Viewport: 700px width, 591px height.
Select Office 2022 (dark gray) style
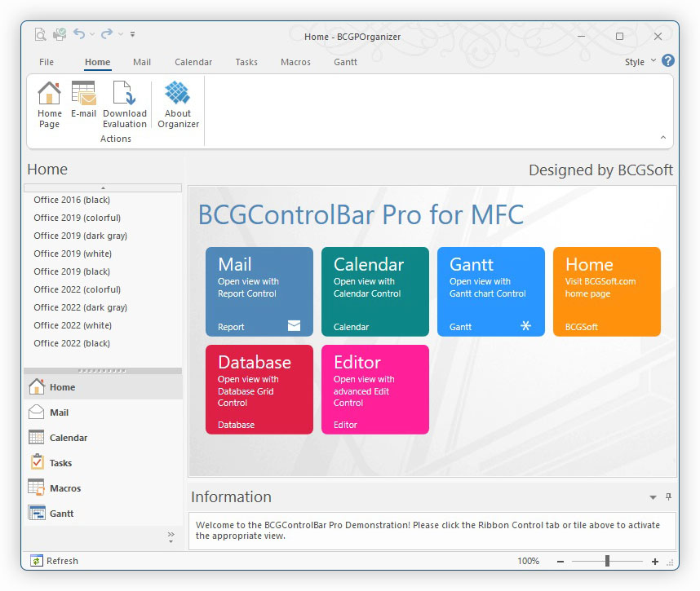[80, 307]
